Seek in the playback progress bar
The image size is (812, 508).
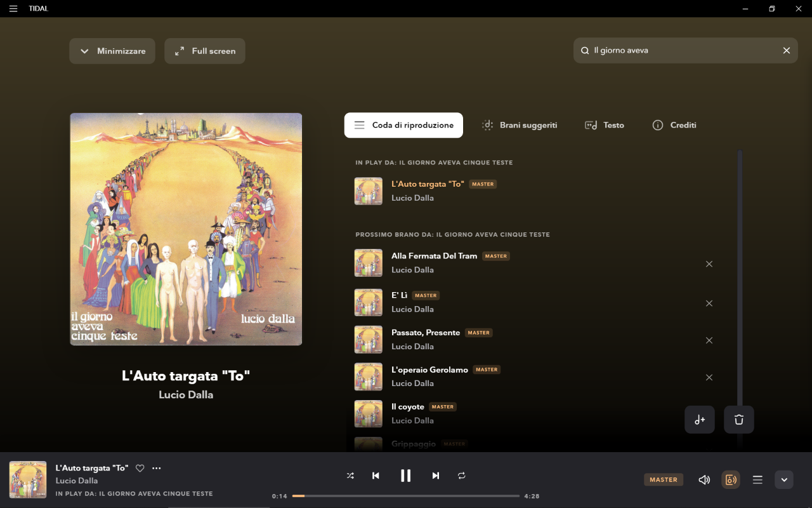pos(406,496)
